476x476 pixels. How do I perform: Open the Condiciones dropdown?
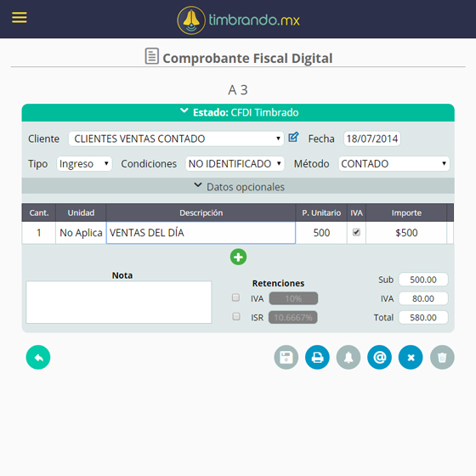click(235, 163)
